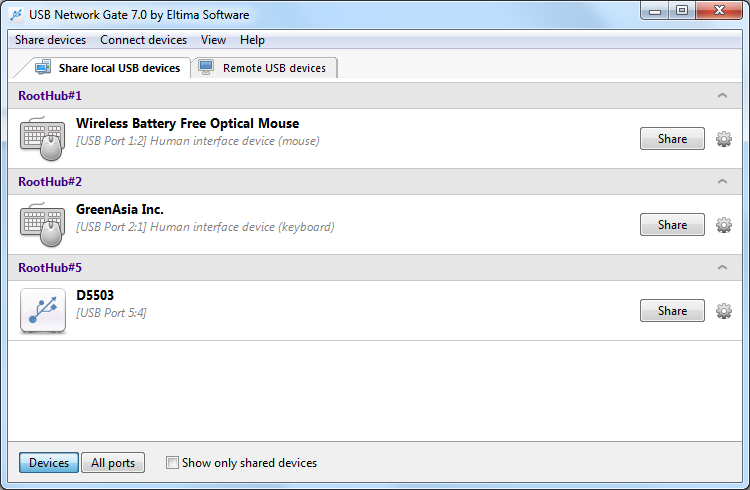Switch to Remote USB devices tab
The height and width of the screenshot is (490, 750).
pos(264,68)
